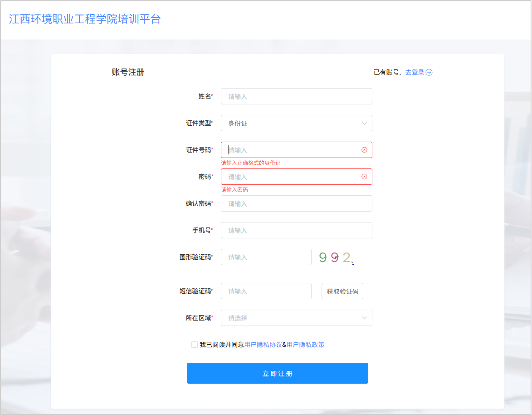Focus the 证件号码 input field

tap(296, 150)
